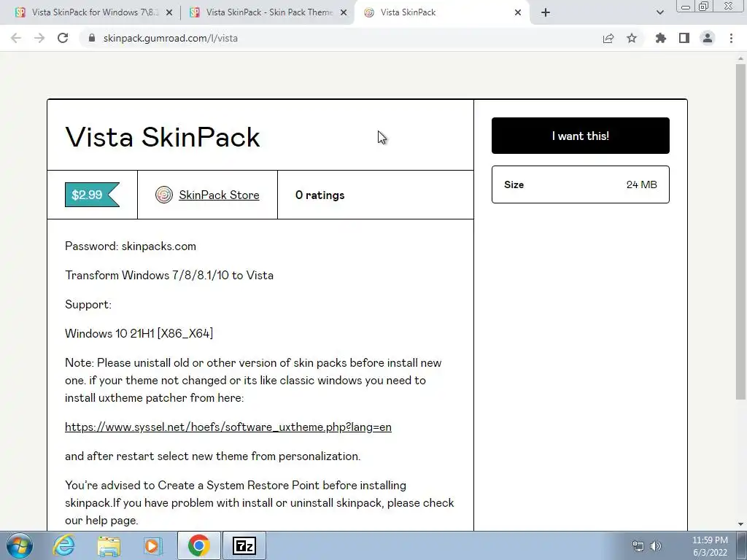This screenshot has width=747, height=560.
Task: Open Windows Media Player on taskbar
Action: [x=153, y=545]
